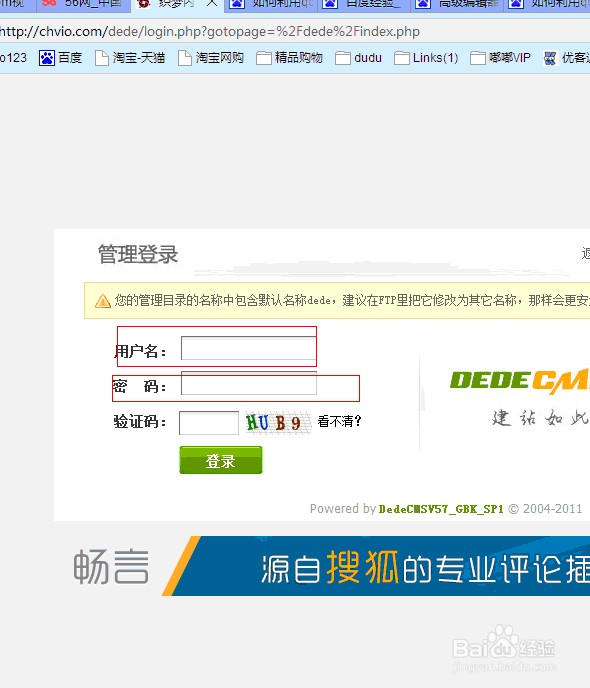Click the browser address bar URL
Image resolution: width=590 pixels, height=688 pixels.
point(210,32)
